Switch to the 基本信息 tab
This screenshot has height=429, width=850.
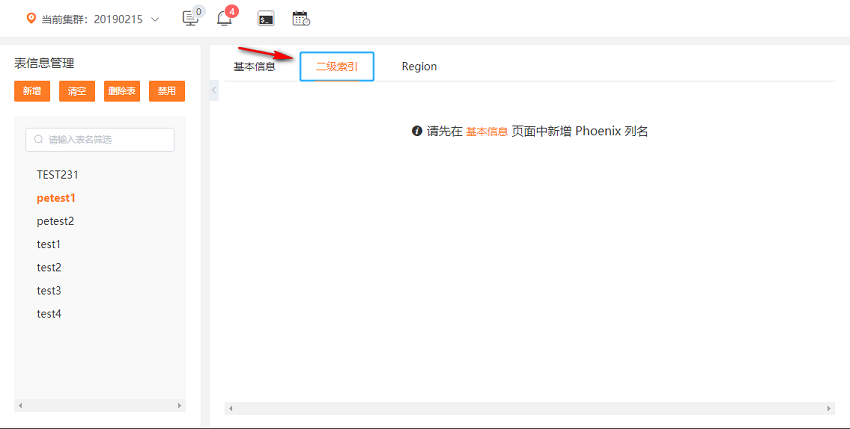pyautogui.click(x=254, y=67)
